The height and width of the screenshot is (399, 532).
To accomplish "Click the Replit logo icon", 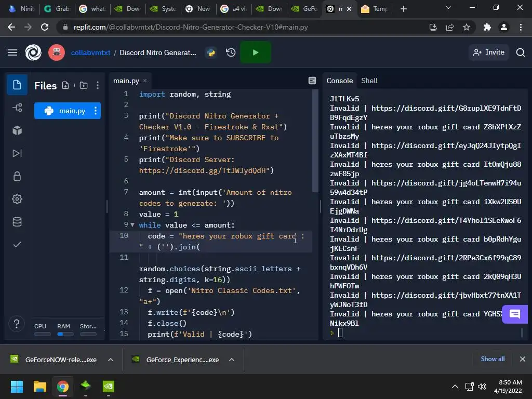I will pyautogui.click(x=33, y=52).
